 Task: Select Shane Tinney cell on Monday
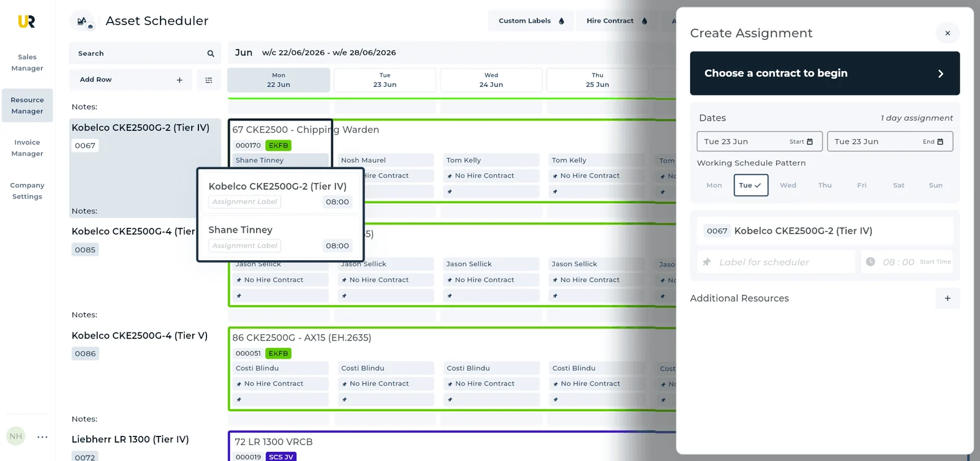(281, 160)
